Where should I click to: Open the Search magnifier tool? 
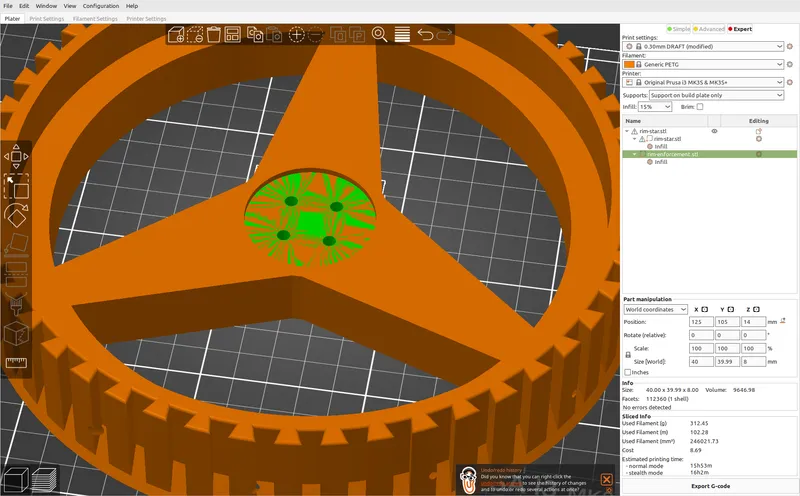(379, 35)
